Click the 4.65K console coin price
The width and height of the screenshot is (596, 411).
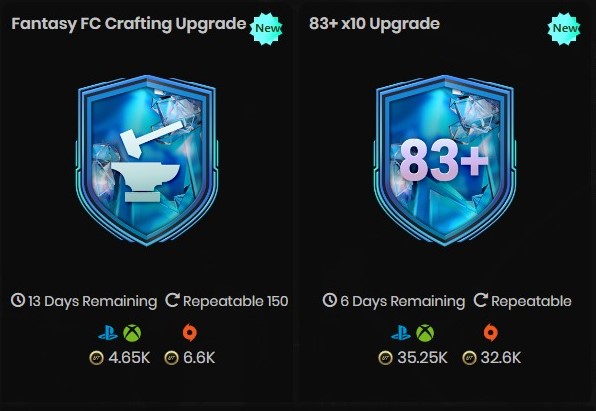pos(129,358)
